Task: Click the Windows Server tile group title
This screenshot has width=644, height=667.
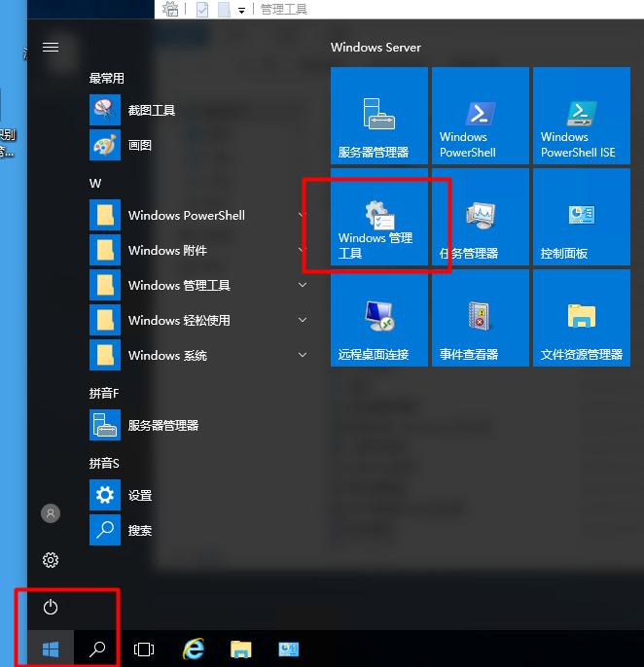Action: pyautogui.click(x=376, y=48)
